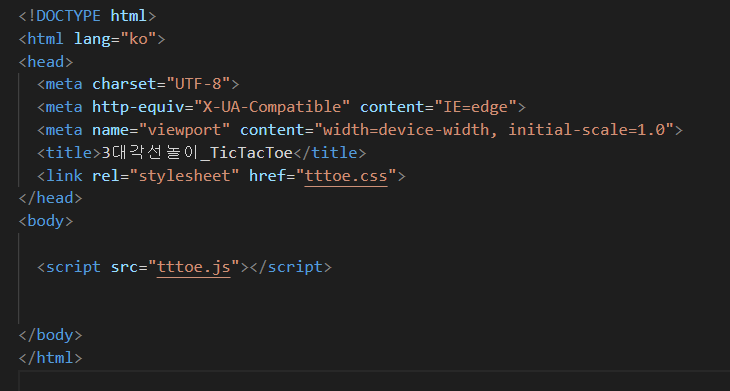Click the link tag name
Screen dimensions: 730x391
tap(64, 176)
